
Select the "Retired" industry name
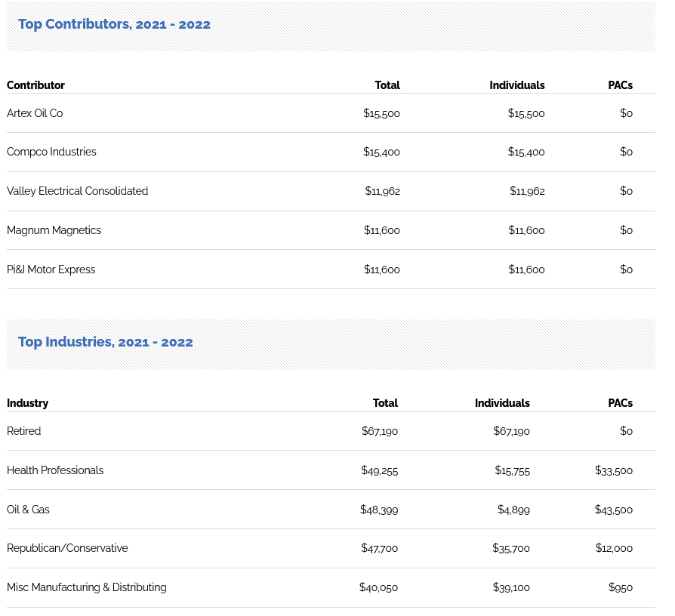click(24, 431)
